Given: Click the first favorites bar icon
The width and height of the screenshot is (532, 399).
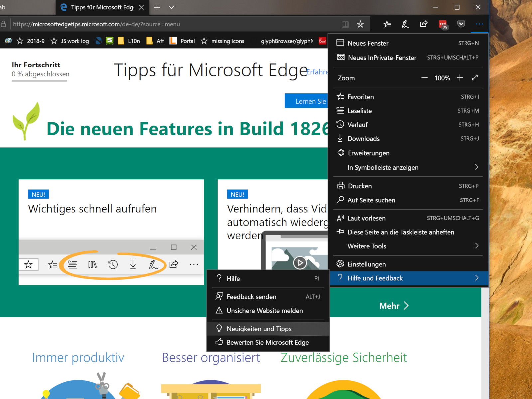Looking at the screenshot, I should (x=8, y=41).
